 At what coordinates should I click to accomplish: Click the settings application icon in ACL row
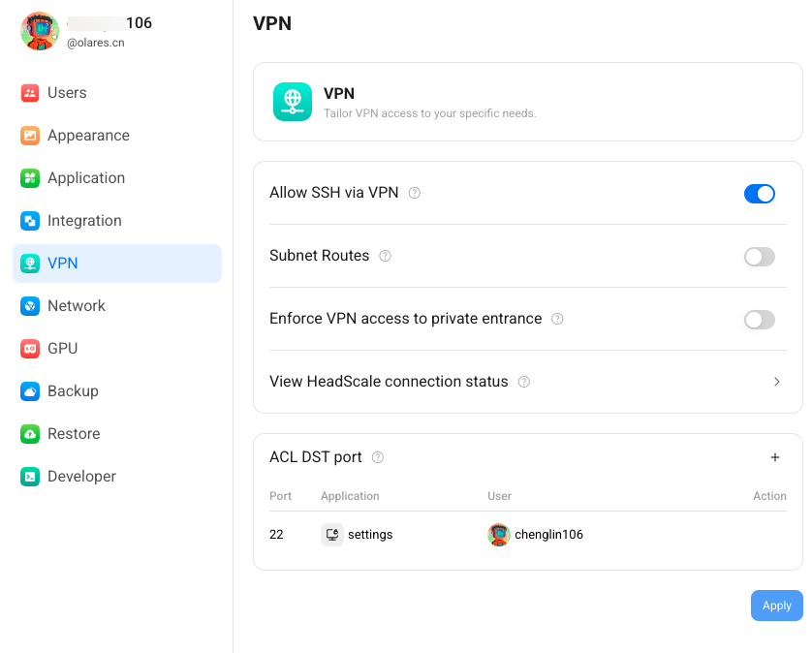tap(330, 534)
